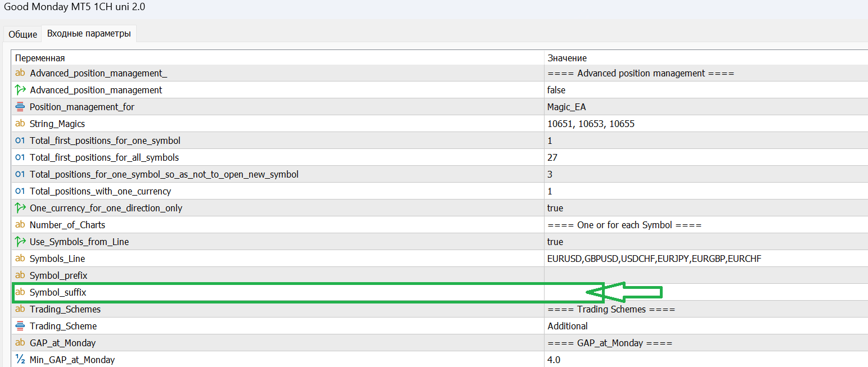
Task: Click the enum icon beside Position_management_for
Action: pyautogui.click(x=20, y=107)
